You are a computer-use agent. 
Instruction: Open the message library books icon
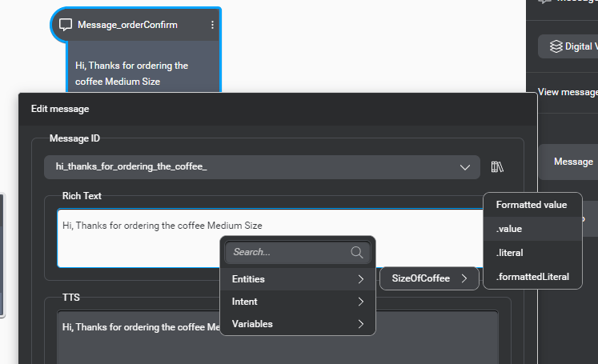pos(497,167)
